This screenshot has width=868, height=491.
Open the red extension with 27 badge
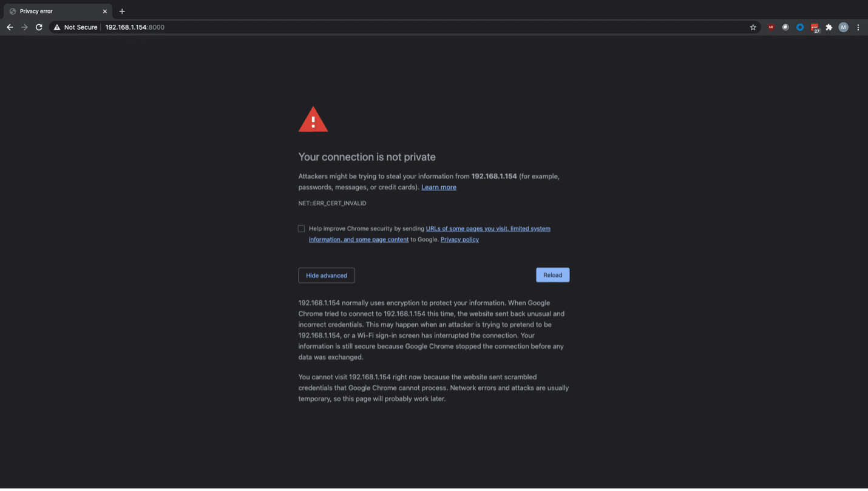pyautogui.click(x=815, y=28)
